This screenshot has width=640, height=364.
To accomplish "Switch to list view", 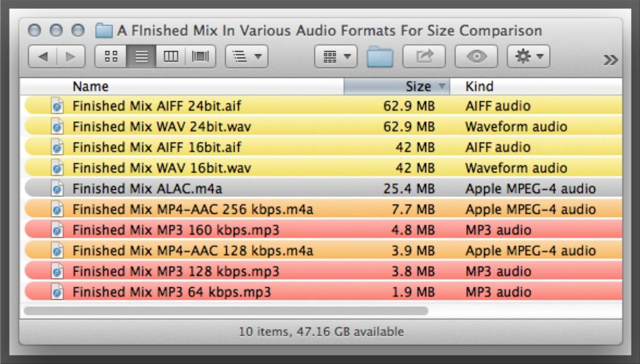I will [x=141, y=56].
